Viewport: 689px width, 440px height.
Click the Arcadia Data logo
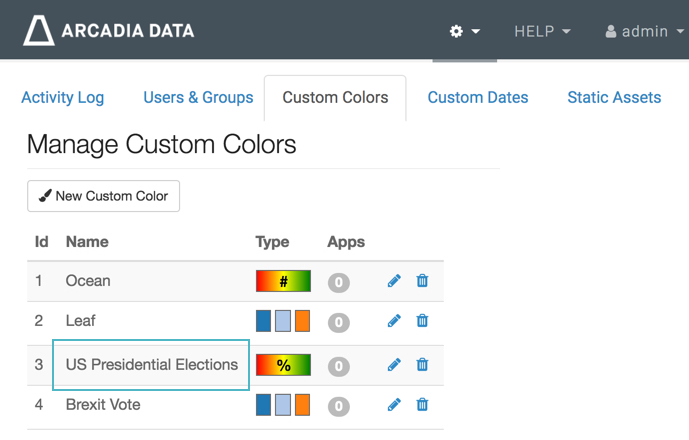point(109,31)
